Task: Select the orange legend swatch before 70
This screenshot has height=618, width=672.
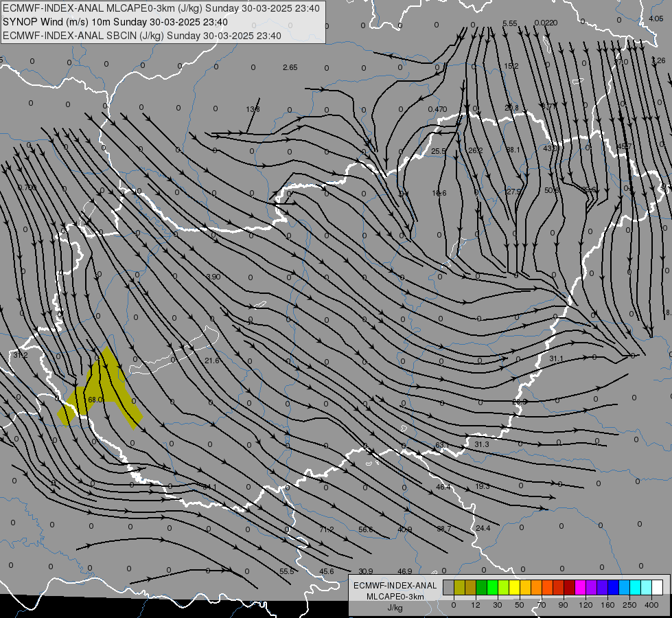Action: coord(536,587)
